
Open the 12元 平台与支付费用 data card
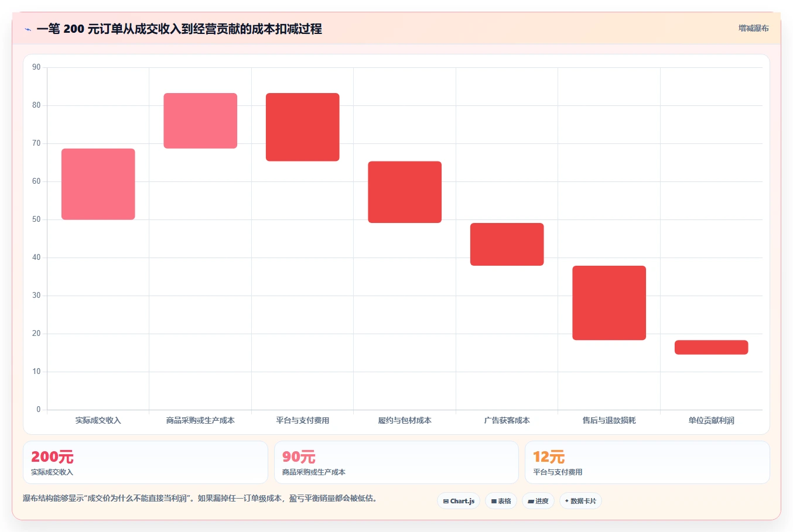pyautogui.click(x=647, y=462)
